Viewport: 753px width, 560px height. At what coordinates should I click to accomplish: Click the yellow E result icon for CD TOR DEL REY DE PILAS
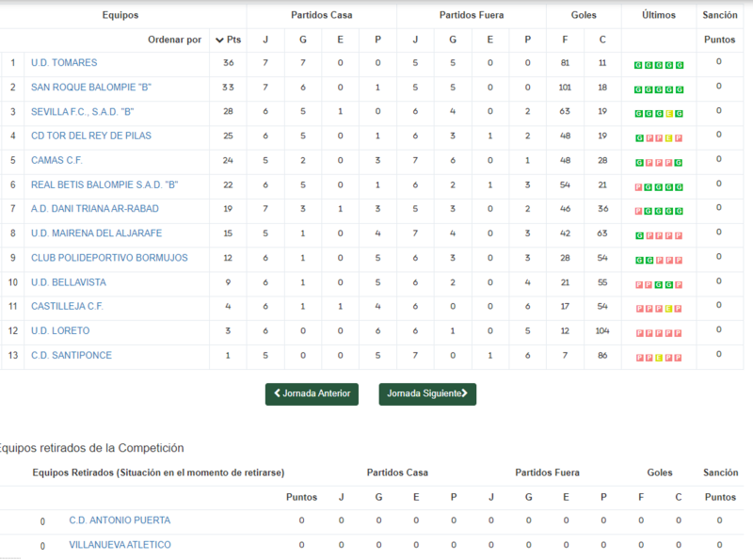click(x=669, y=138)
